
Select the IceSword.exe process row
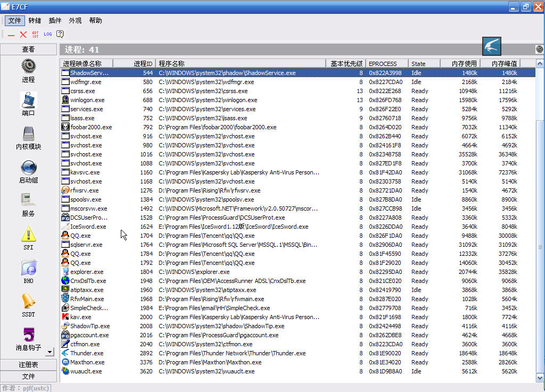pyautogui.click(x=298, y=227)
